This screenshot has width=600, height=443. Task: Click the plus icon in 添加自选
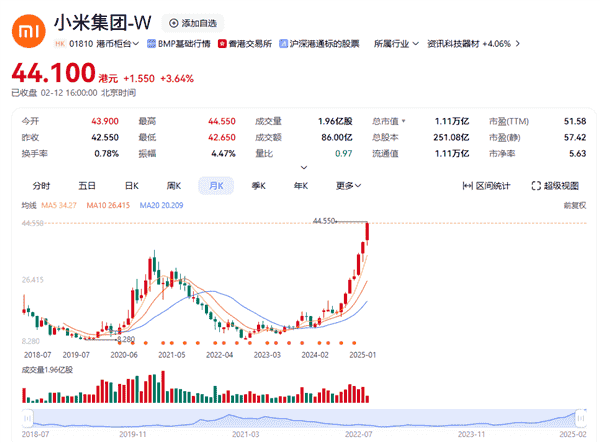(x=174, y=23)
